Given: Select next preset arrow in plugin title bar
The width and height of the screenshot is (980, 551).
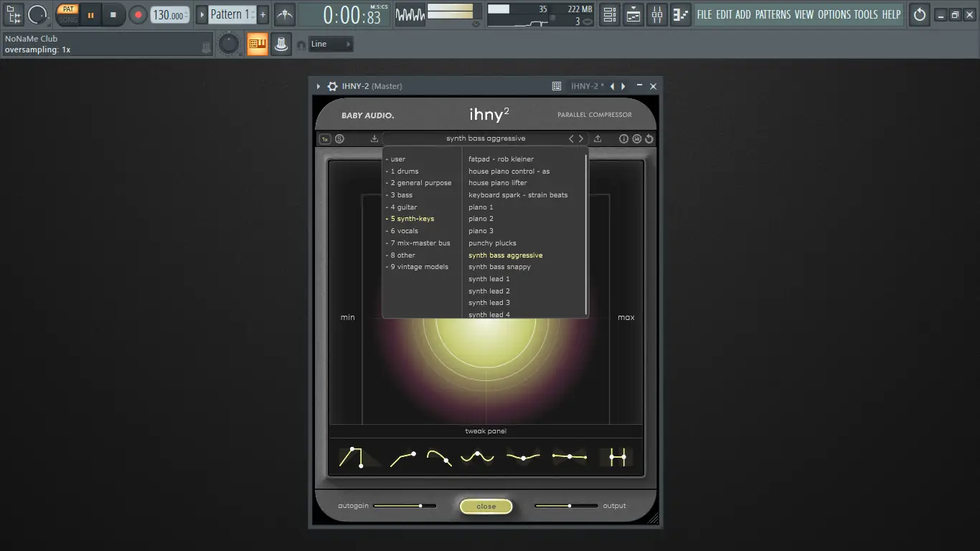Looking at the screenshot, I should click(623, 86).
